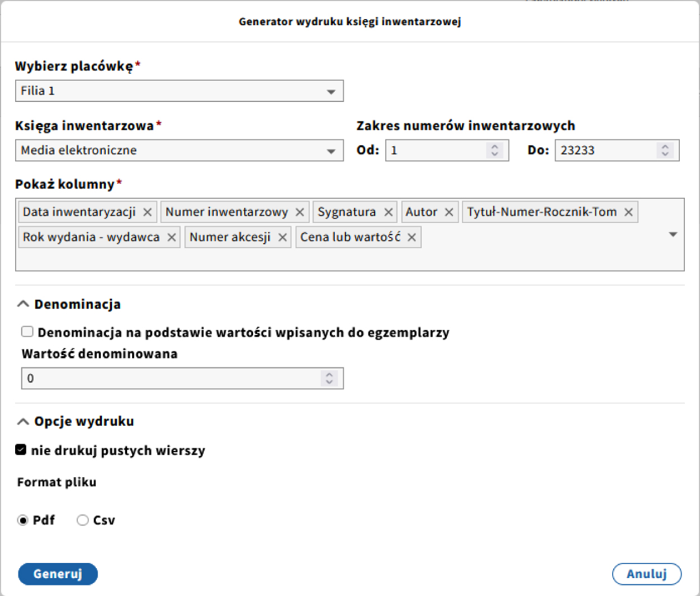Click the Generuj button
This screenshot has height=596, width=700.
(x=58, y=574)
